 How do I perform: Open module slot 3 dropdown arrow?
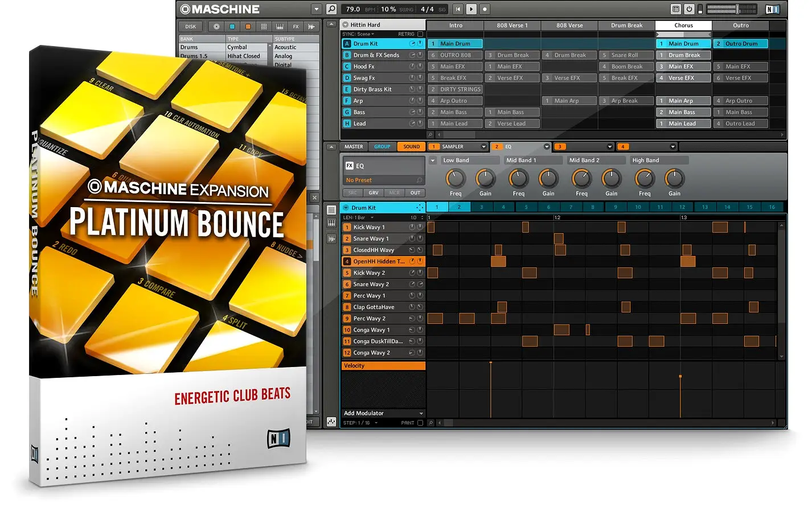pos(610,147)
